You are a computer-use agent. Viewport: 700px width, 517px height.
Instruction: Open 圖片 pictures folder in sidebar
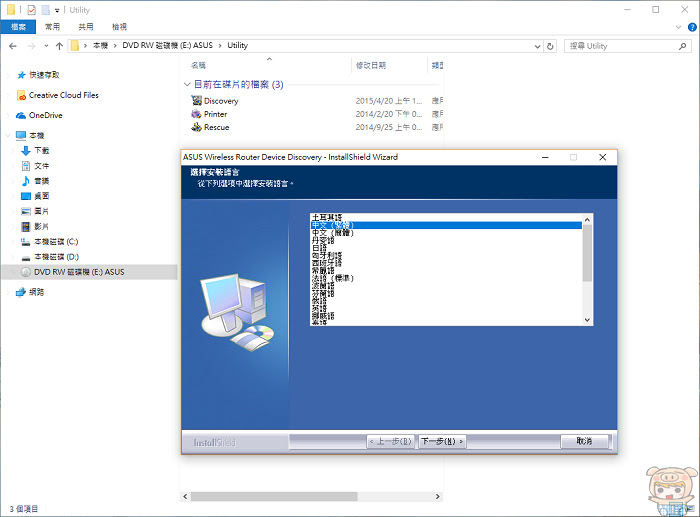(x=42, y=211)
